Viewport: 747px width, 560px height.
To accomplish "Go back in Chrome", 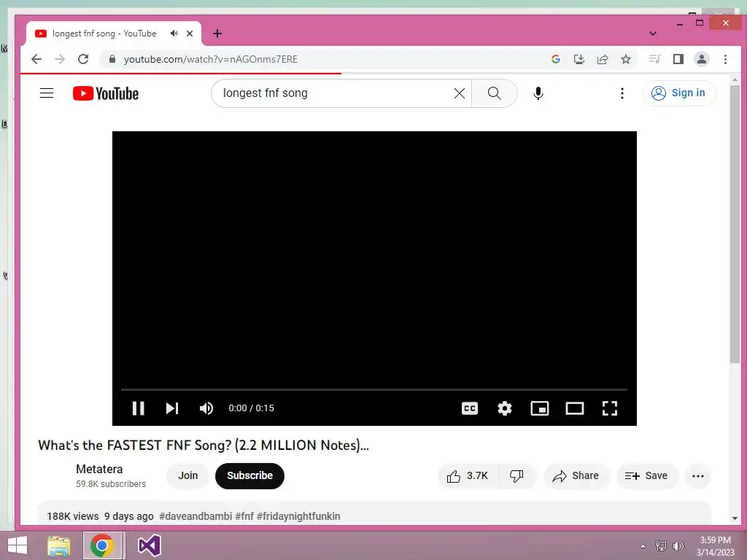I will (x=36, y=59).
